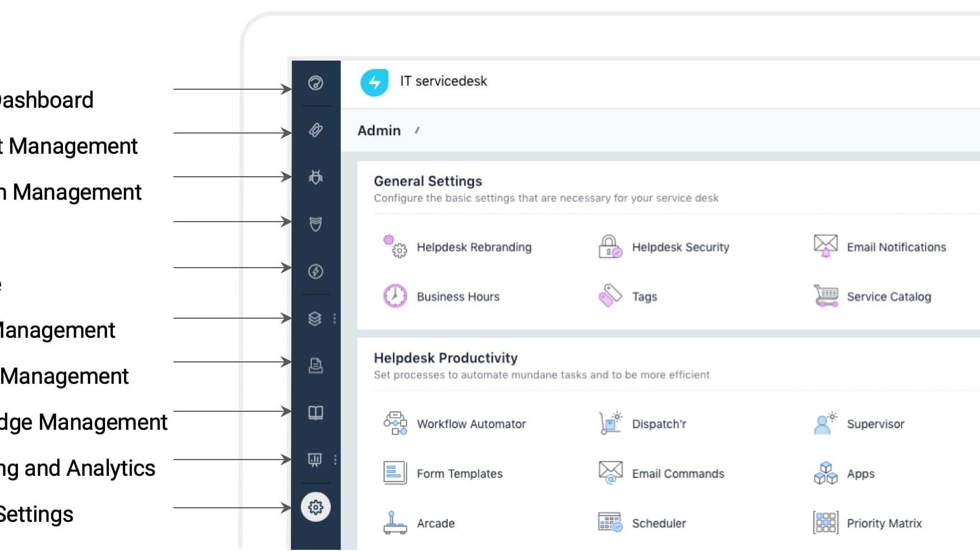
Task: Open the Reports presentation-chart icon in sidebar
Action: pyautogui.click(x=315, y=460)
